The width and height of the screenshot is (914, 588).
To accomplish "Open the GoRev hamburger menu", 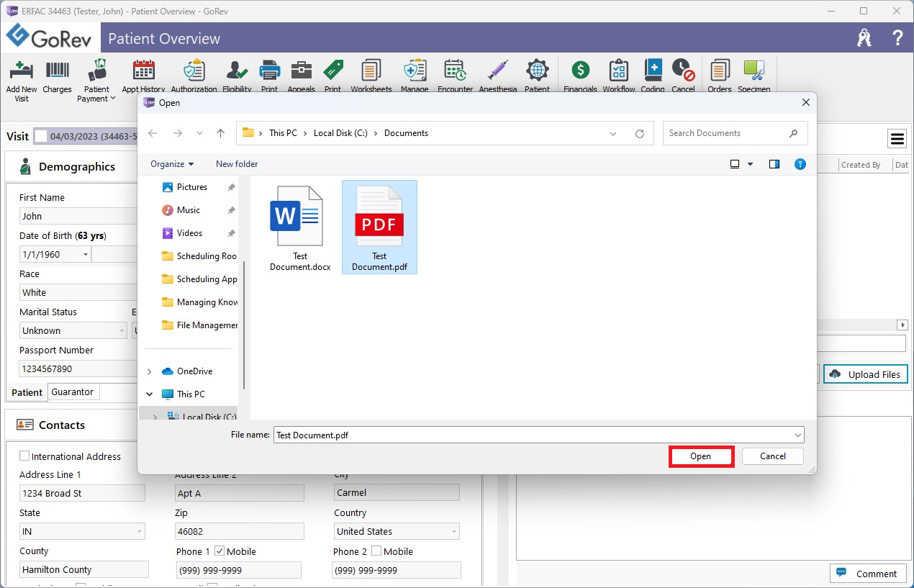I will 897,138.
